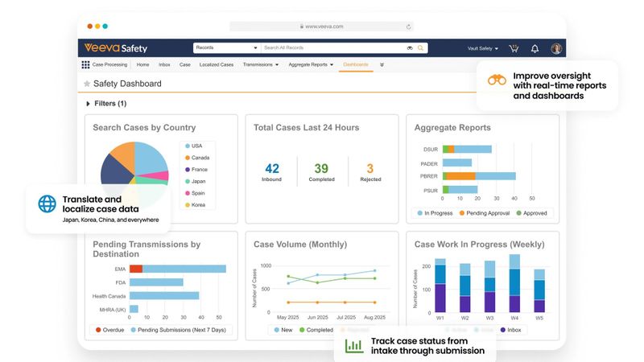The width and height of the screenshot is (644, 362).
Task: Click the Search All Records field
Action: coord(332,48)
